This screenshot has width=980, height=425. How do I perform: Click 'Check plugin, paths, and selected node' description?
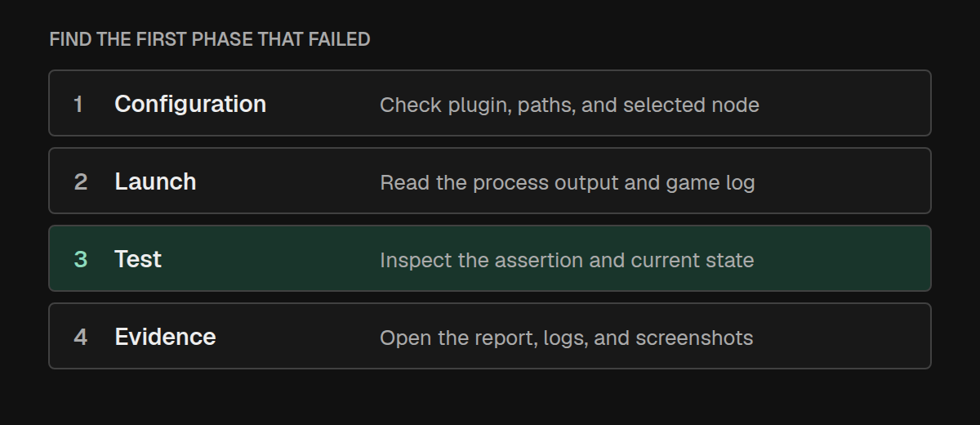pos(569,105)
